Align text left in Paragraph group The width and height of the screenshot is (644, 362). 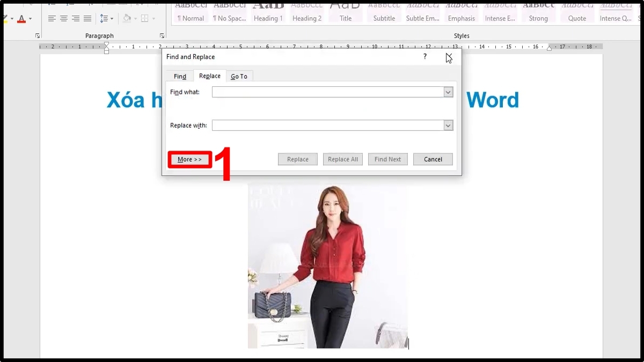52,19
